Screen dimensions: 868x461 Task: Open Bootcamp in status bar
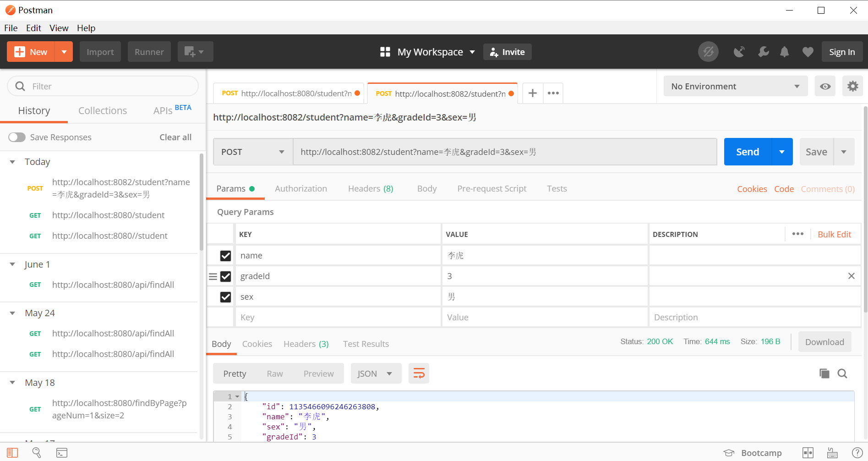pyautogui.click(x=753, y=453)
